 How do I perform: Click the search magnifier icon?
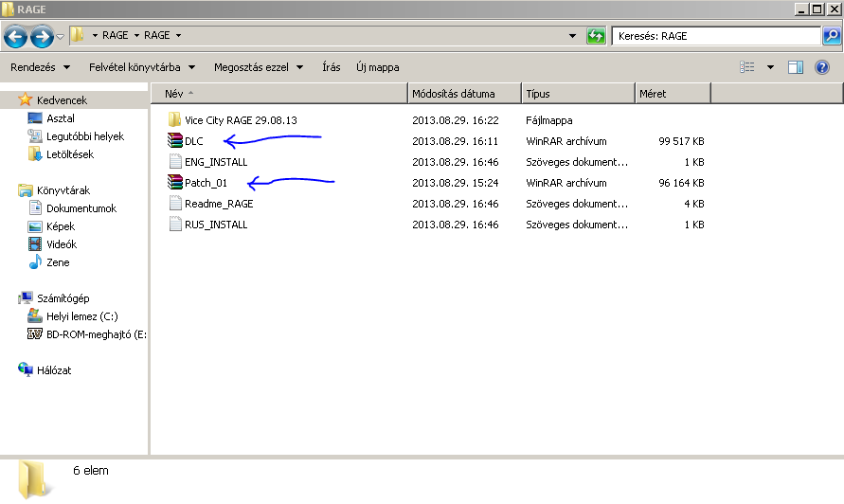click(x=832, y=36)
